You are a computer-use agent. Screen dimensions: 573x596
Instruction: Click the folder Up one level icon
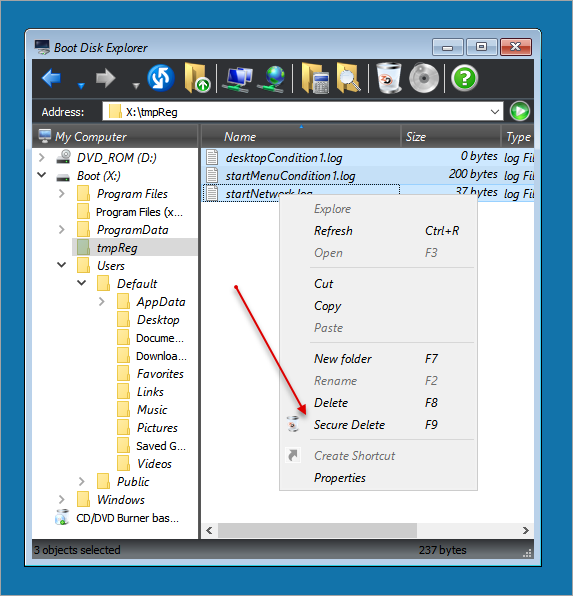coord(197,78)
